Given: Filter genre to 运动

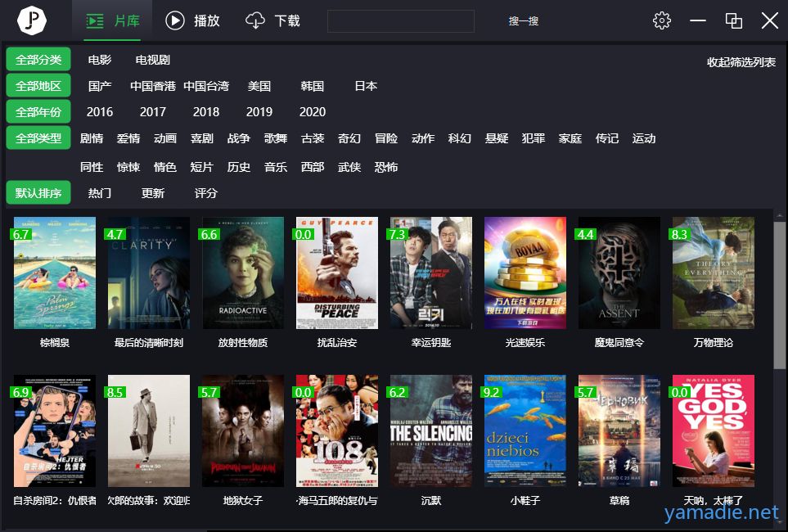Looking at the screenshot, I should 643,138.
